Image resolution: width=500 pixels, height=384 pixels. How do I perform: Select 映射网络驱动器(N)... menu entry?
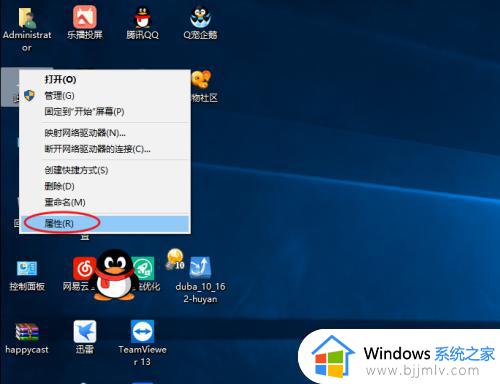pyautogui.click(x=105, y=133)
